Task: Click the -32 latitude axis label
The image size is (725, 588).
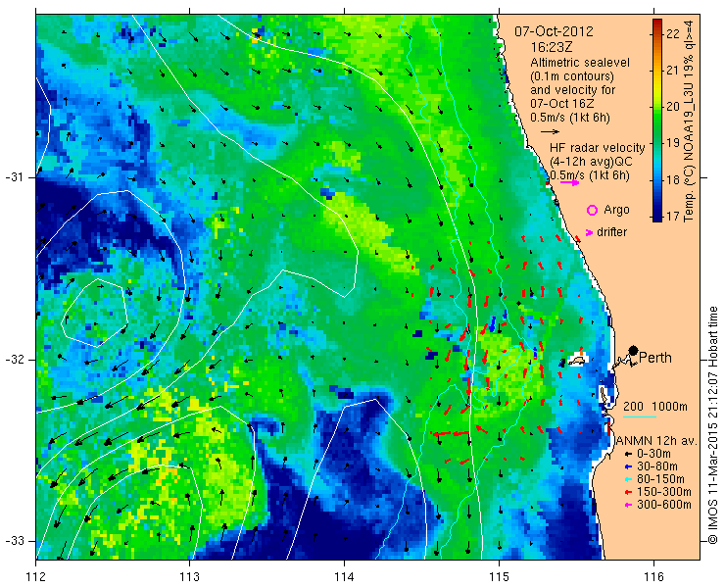Action: [x=14, y=360]
